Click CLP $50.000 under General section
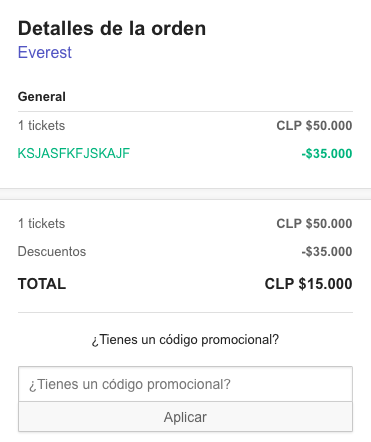The height and width of the screenshot is (442, 371). (314, 126)
